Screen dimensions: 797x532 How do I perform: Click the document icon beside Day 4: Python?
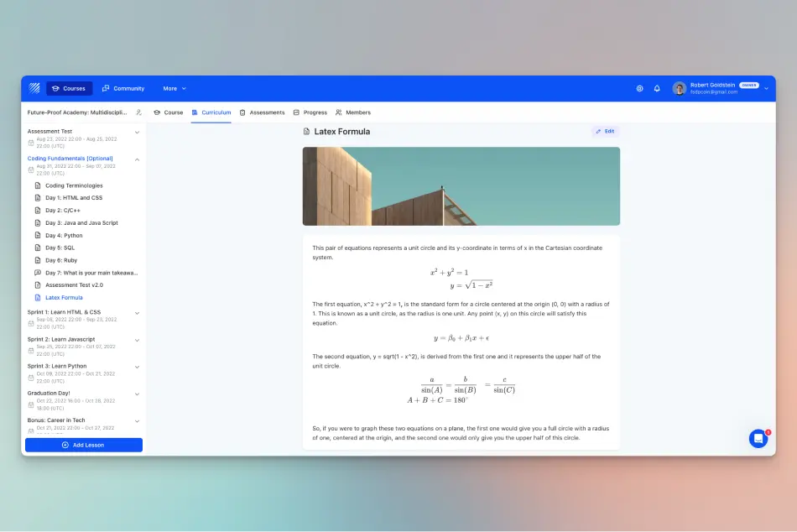point(38,236)
